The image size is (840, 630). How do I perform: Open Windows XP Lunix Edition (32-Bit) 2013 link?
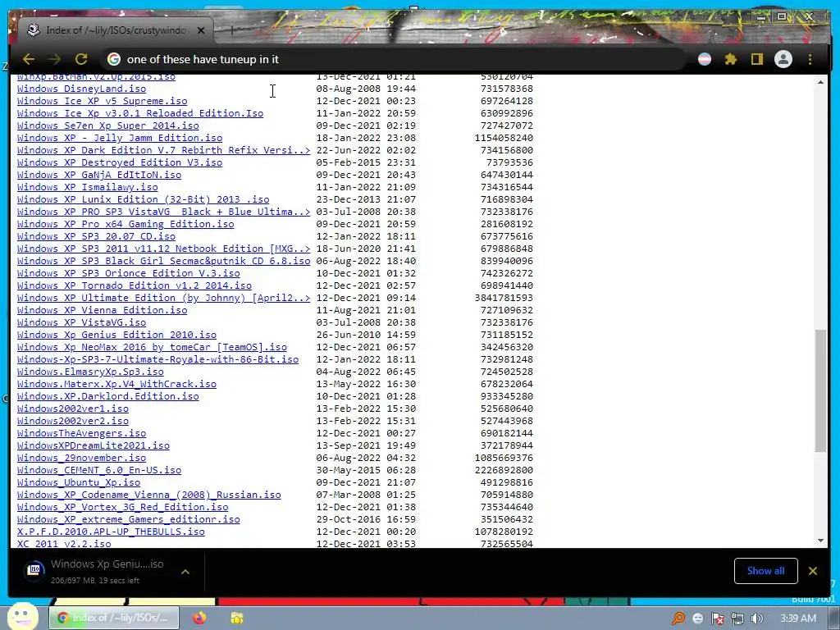(143, 200)
